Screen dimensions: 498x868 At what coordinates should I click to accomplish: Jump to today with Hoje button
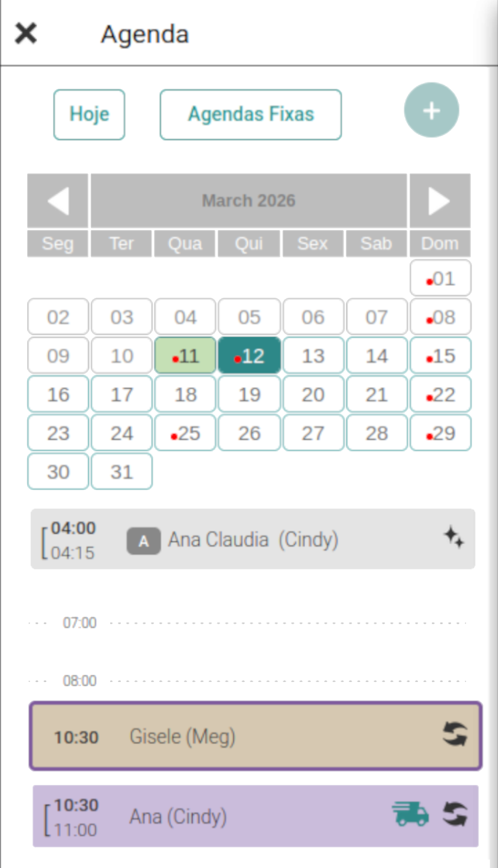89,114
